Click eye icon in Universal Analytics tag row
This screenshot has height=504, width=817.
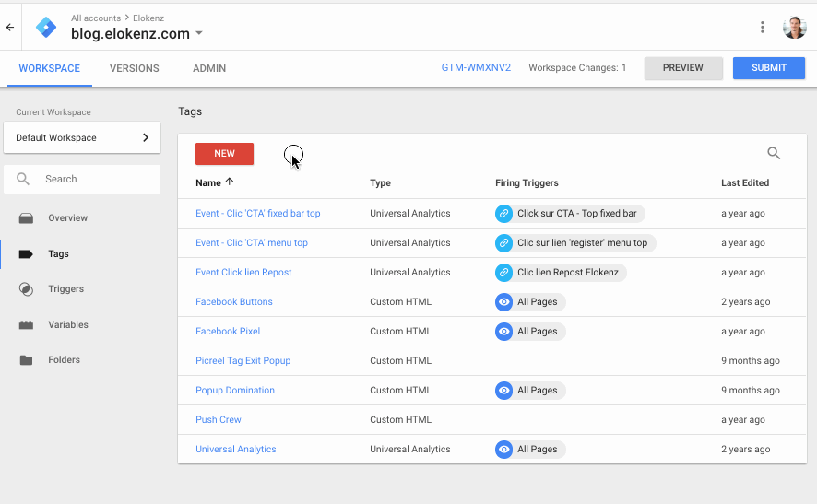[503, 450]
